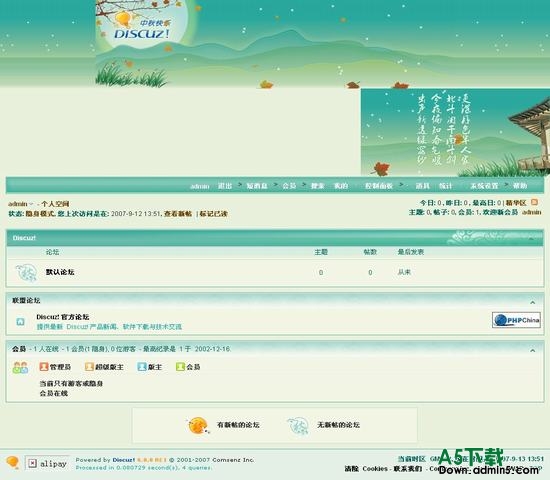Collapse the 会员 online section
This screenshot has width=550, height=480.
pyautogui.click(x=532, y=350)
